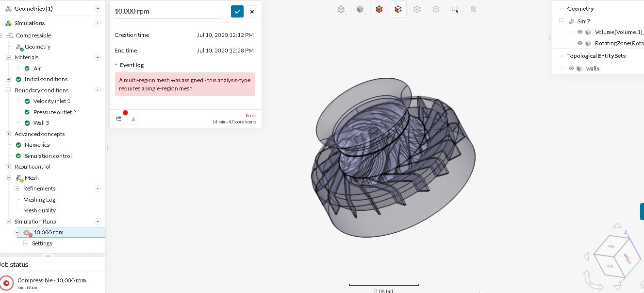Add a mesh refinement with the plus icon

pos(98,189)
